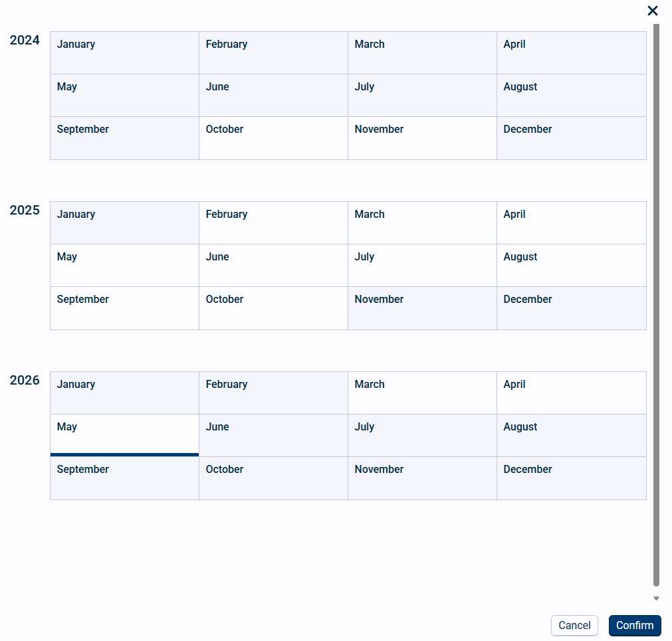This screenshot has height=641, width=672.
Task: Click the 2024 year label
Action: [x=25, y=41]
